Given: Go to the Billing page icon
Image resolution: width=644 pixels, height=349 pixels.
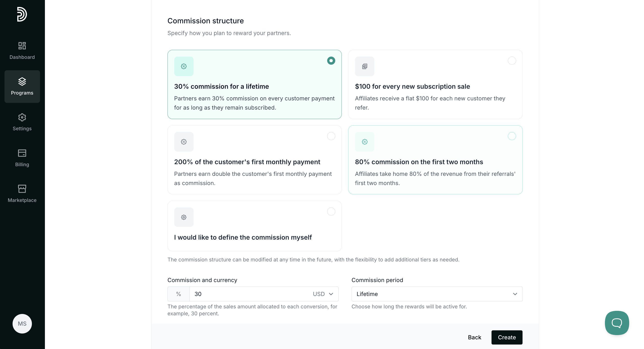Looking at the screenshot, I should 22,153.
